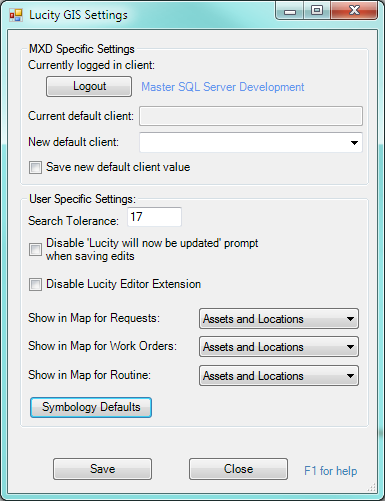Open Symbology Defaults

pyautogui.click(x=91, y=407)
